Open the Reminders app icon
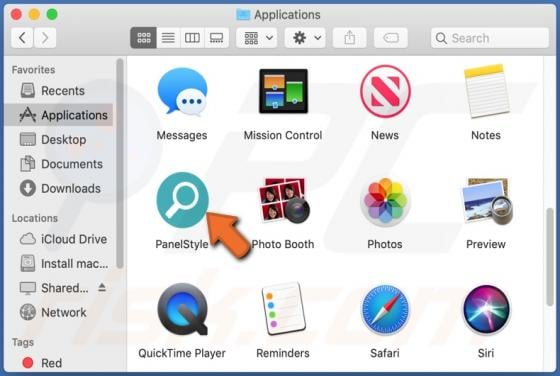Screen dimensions: 560x376 (x=283, y=309)
